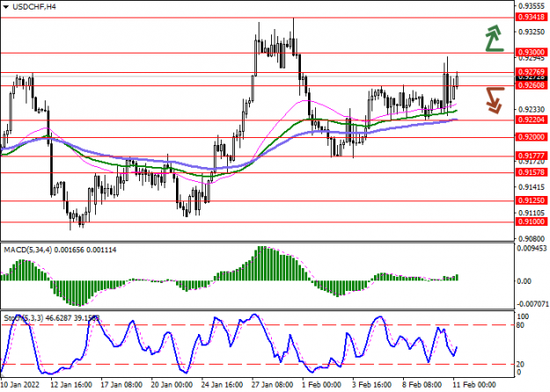The width and height of the screenshot is (550, 392).
Task: Click the 10 Jan 2022 time axis label
Action: (21, 385)
